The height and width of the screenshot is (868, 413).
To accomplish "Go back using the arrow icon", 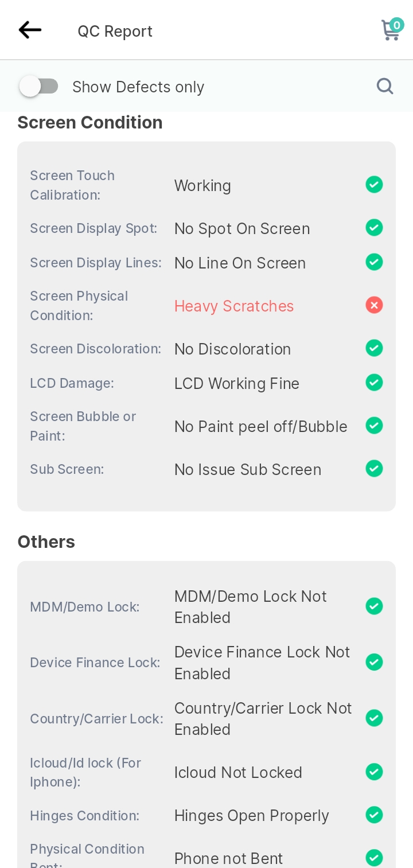I will [30, 30].
